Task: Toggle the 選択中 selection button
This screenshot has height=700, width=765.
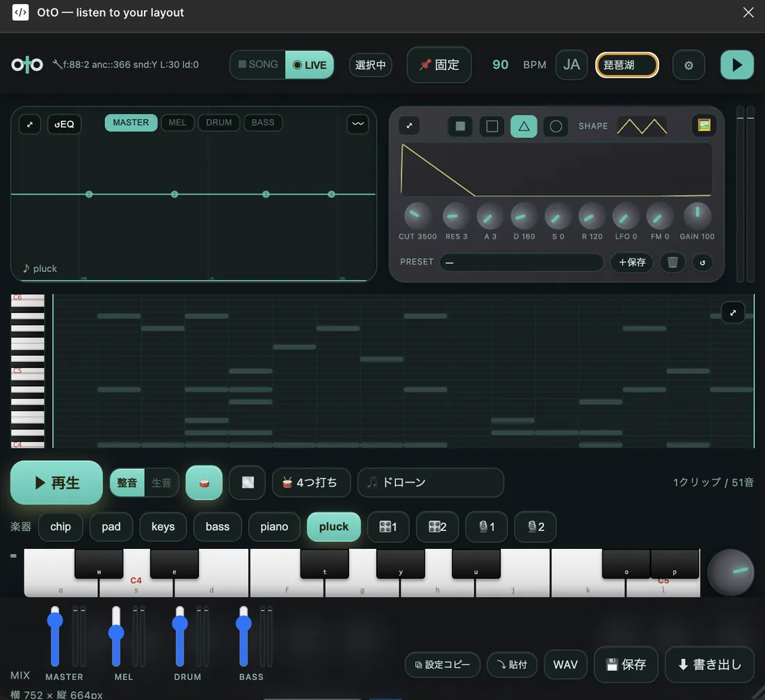Action: [370, 65]
